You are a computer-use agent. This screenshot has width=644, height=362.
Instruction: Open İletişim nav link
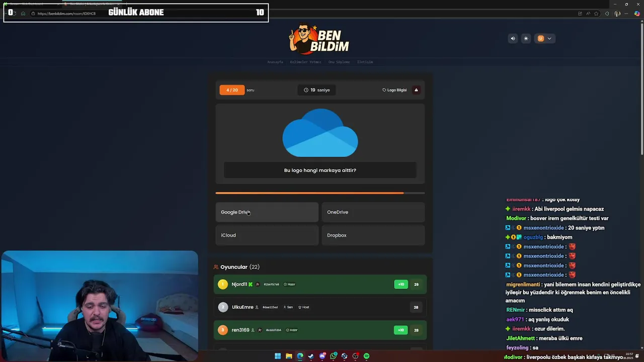point(365,62)
